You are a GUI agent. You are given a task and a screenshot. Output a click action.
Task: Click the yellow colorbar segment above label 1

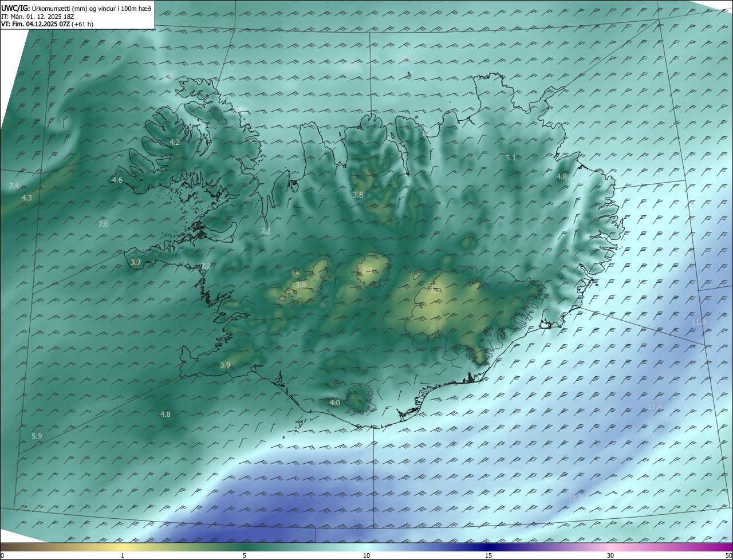click(x=123, y=547)
